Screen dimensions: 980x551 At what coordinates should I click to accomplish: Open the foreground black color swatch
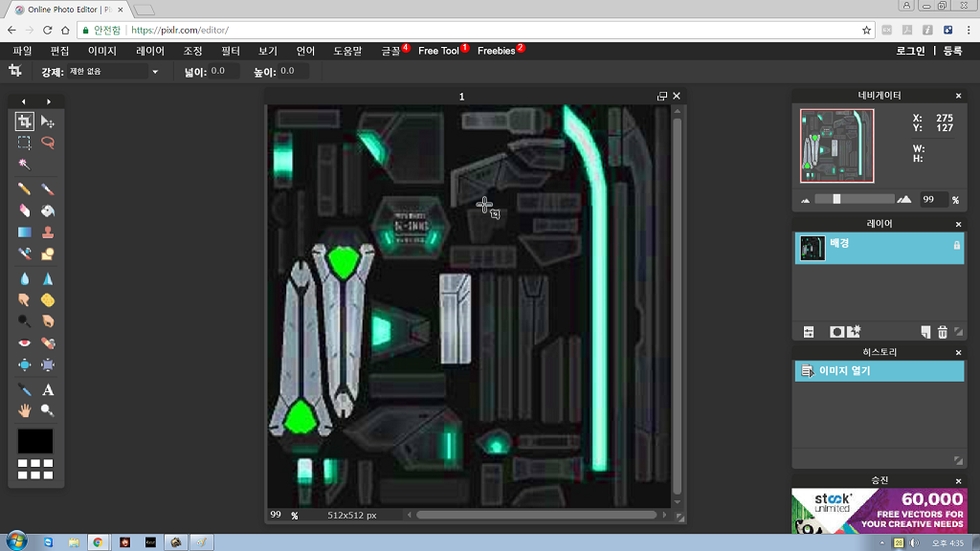click(x=35, y=441)
